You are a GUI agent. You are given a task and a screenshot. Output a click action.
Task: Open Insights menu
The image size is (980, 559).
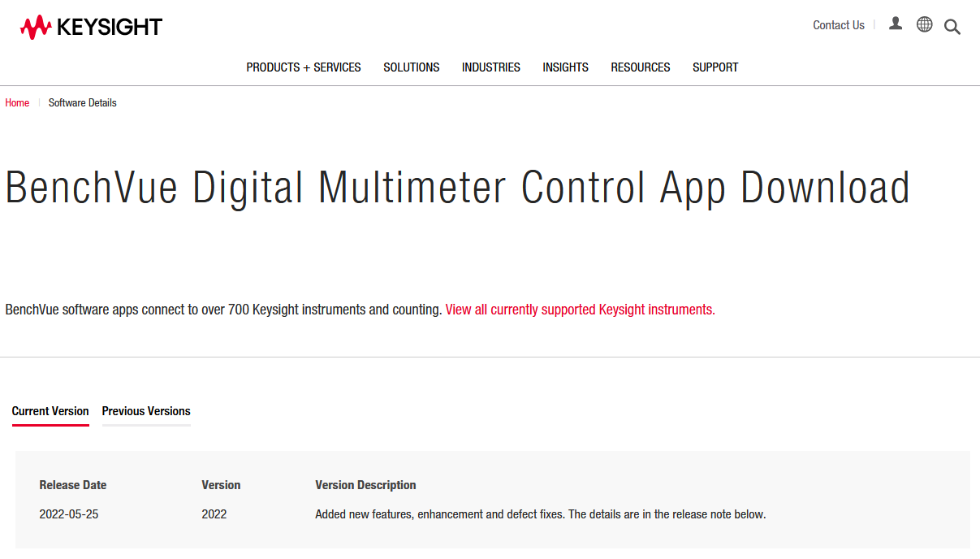566,67
